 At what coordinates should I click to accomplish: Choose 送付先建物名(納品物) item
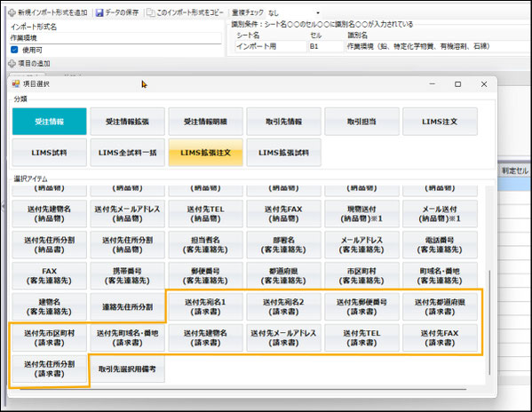tap(50, 214)
